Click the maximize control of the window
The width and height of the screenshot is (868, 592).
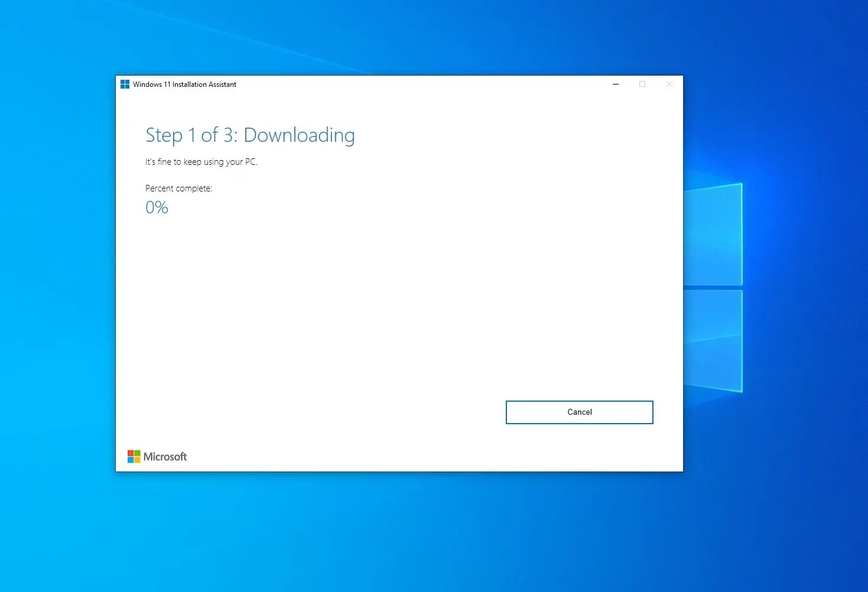pos(642,84)
